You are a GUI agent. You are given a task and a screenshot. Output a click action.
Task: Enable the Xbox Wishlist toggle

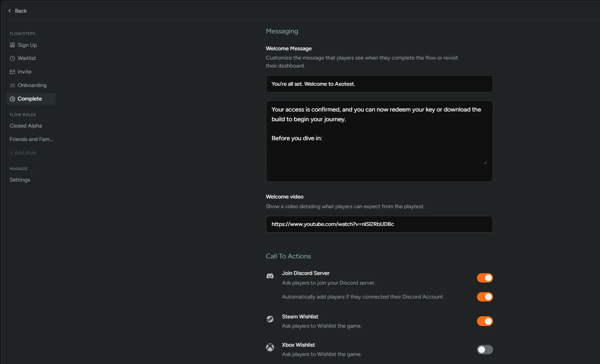485,350
